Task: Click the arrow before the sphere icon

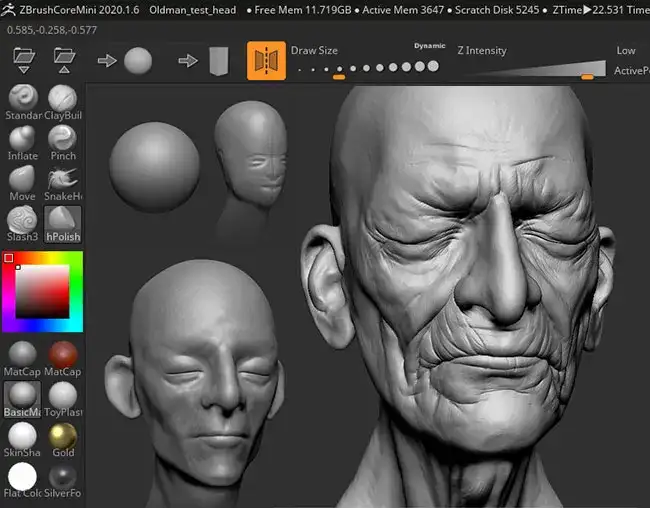Action: tap(107, 61)
